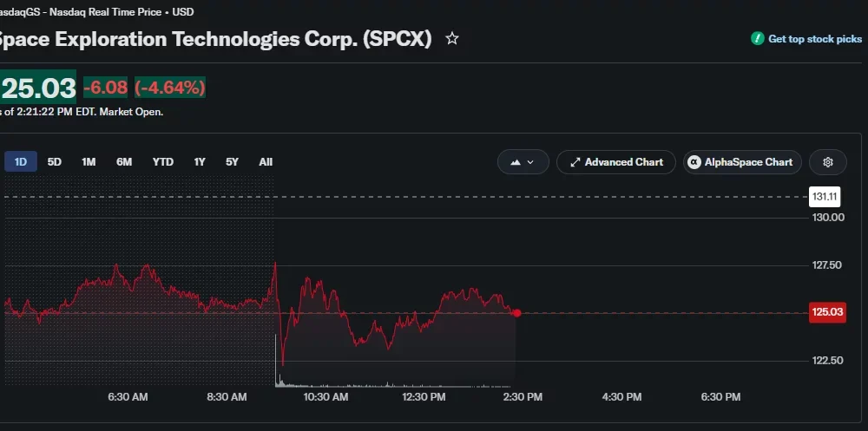Click the 125.03 red price label on axis
This screenshot has width=868, height=431.
tap(827, 312)
